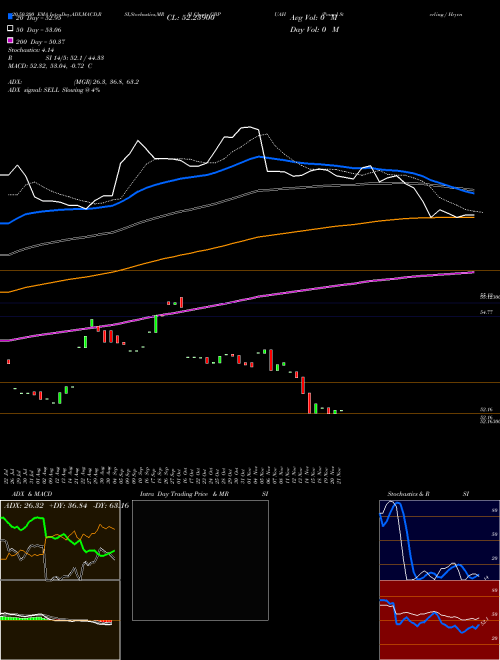Open the ADX indicator chart panel
The image size is (500, 660).
[x=60, y=540]
